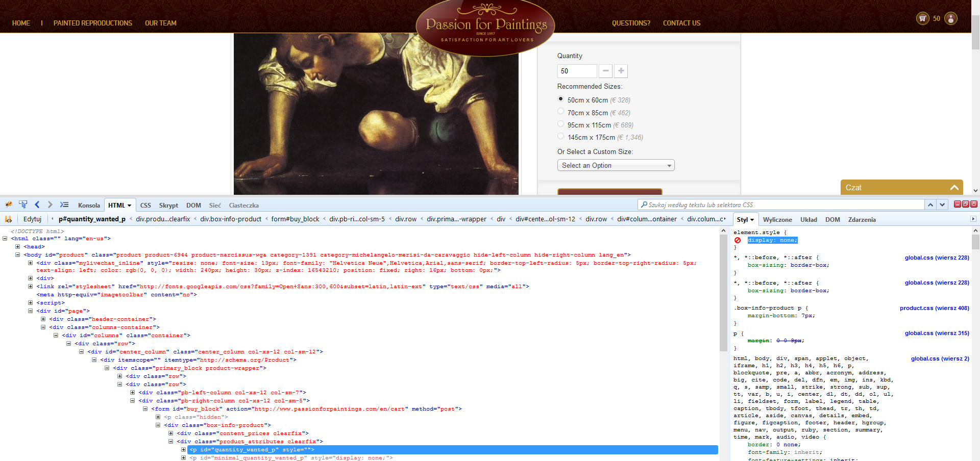Collapse the html root node
This screenshot has height=461, width=980.
pos(5,238)
